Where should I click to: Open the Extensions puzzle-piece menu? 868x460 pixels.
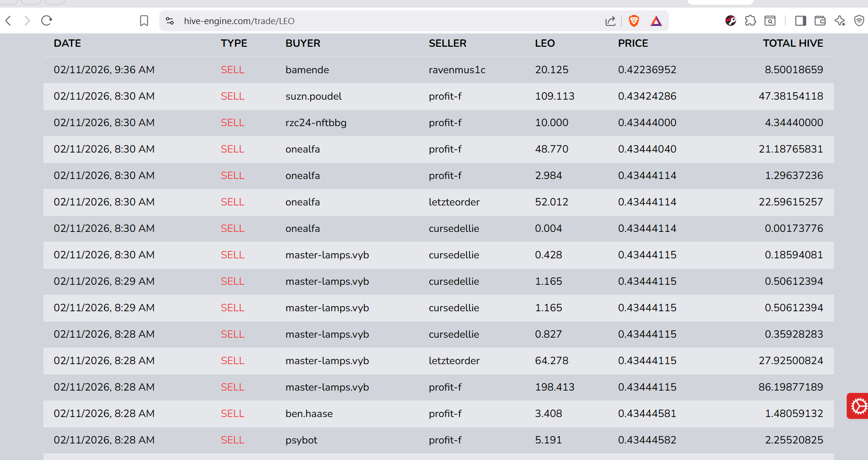[x=750, y=21]
